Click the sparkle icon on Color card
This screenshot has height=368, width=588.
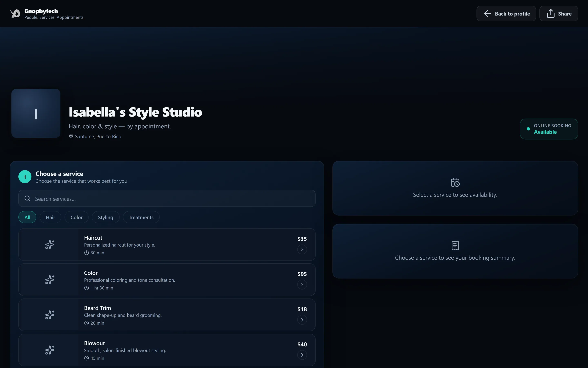click(50, 280)
